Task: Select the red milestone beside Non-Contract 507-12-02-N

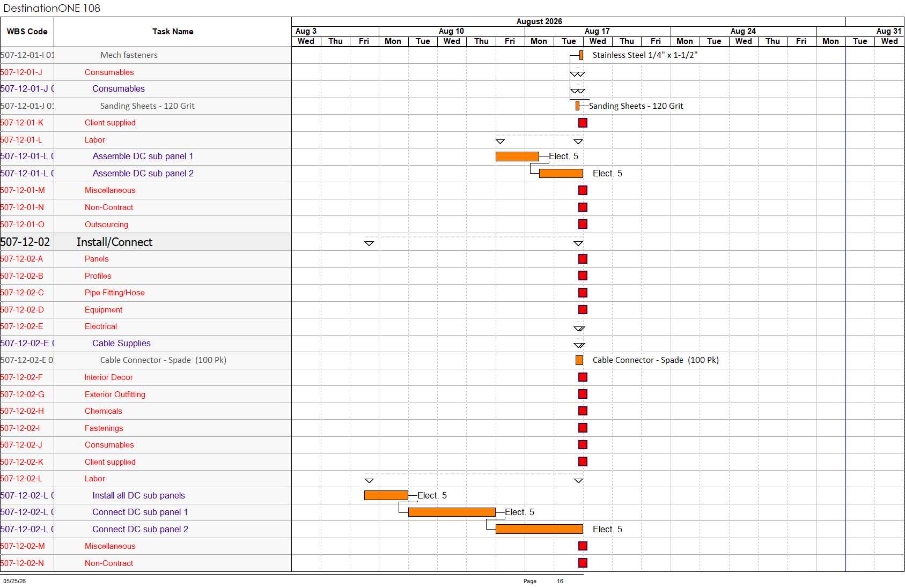Action: coord(583,563)
